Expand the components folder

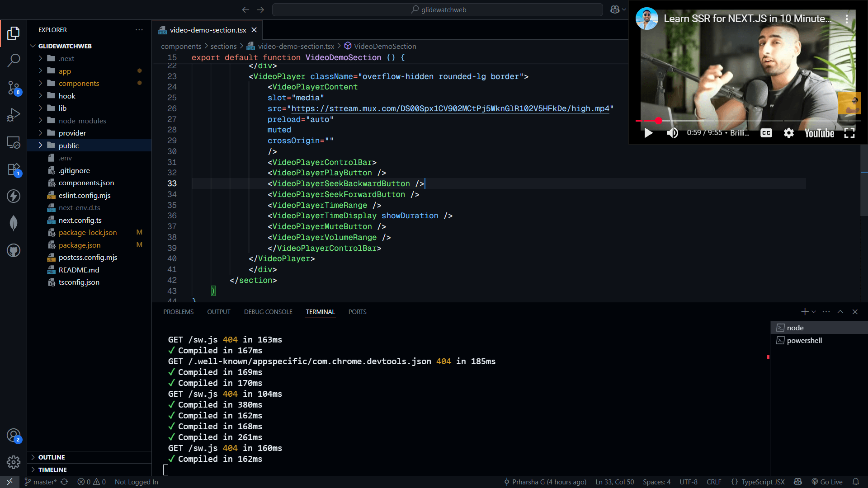79,83
